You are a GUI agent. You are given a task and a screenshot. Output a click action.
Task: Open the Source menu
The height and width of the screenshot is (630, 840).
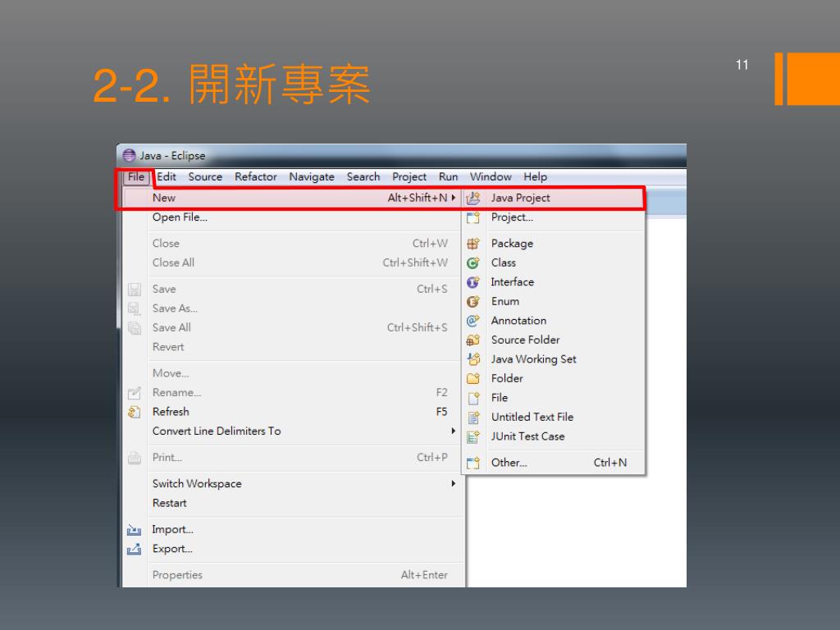tap(205, 177)
